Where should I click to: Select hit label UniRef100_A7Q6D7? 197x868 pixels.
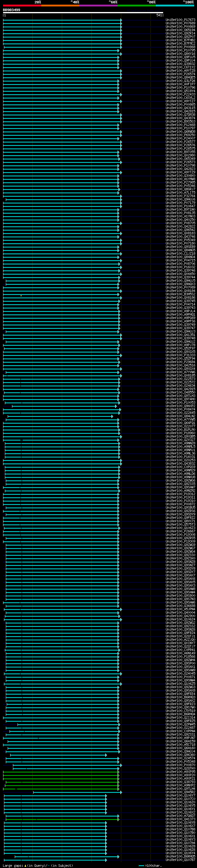pos(180,816)
